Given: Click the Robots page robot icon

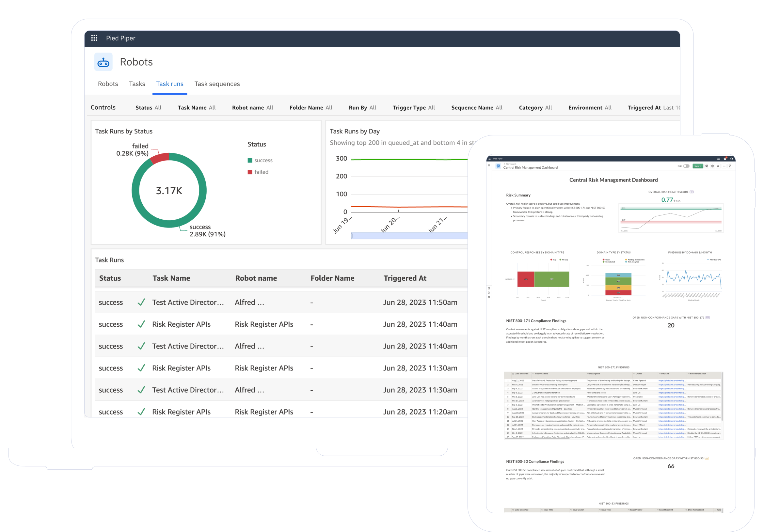Looking at the screenshot, I should coord(103,62).
